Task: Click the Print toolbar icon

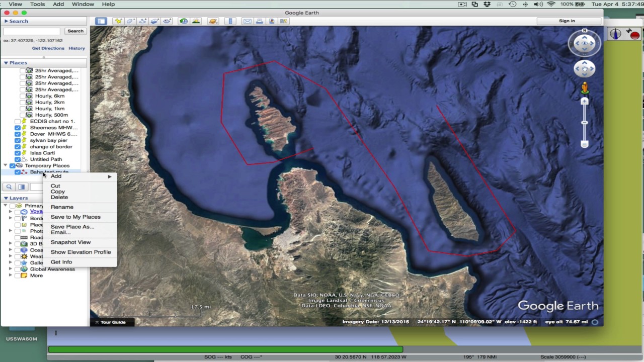Action: (x=259, y=21)
